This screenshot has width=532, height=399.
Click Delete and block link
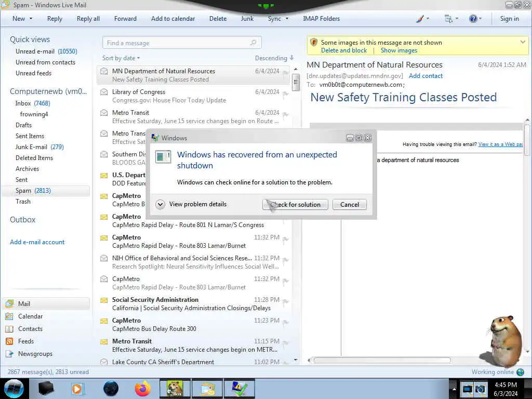pyautogui.click(x=344, y=50)
